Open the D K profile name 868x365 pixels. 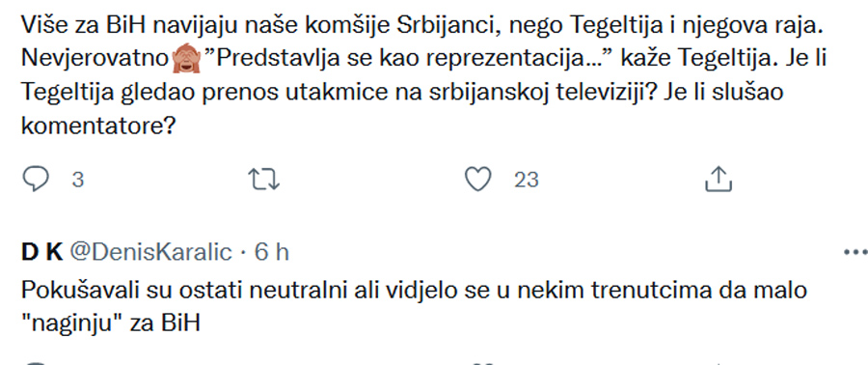41,253
